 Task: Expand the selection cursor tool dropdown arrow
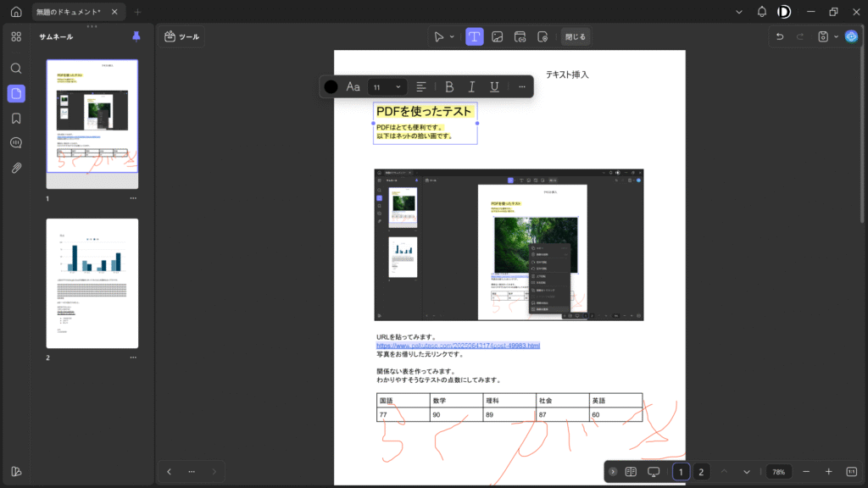[452, 36]
